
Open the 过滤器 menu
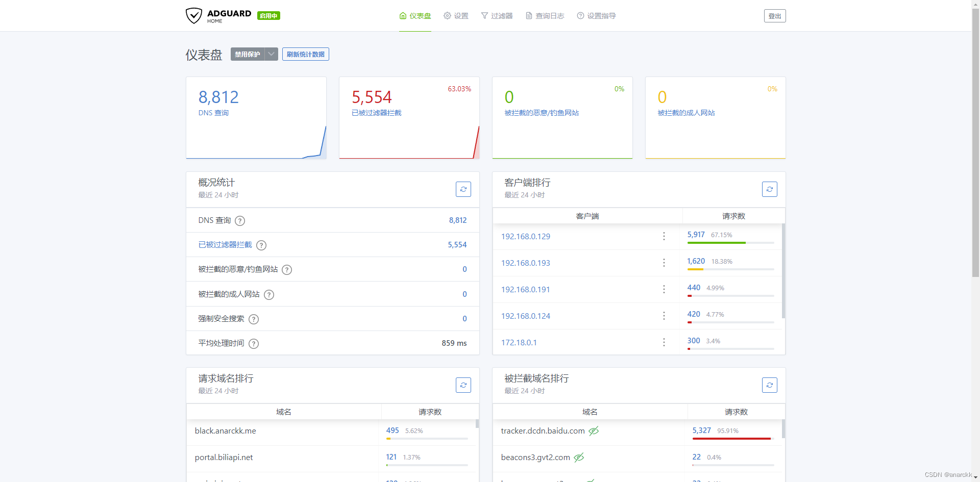497,16
